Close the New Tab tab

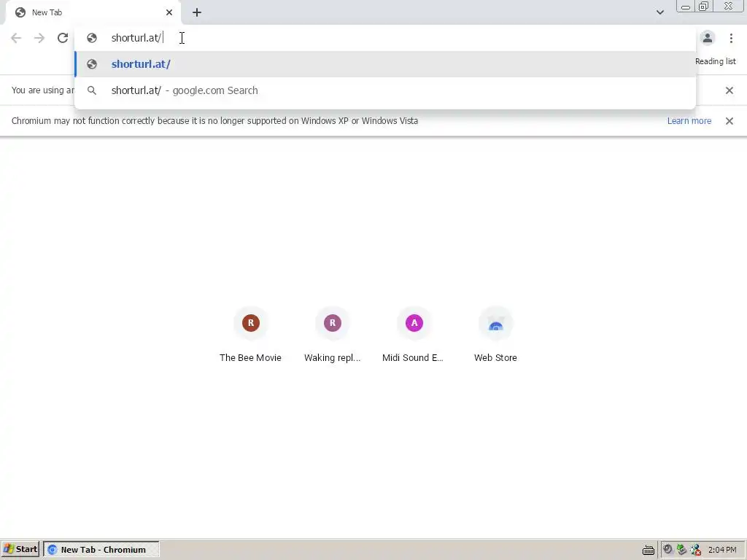169,12
